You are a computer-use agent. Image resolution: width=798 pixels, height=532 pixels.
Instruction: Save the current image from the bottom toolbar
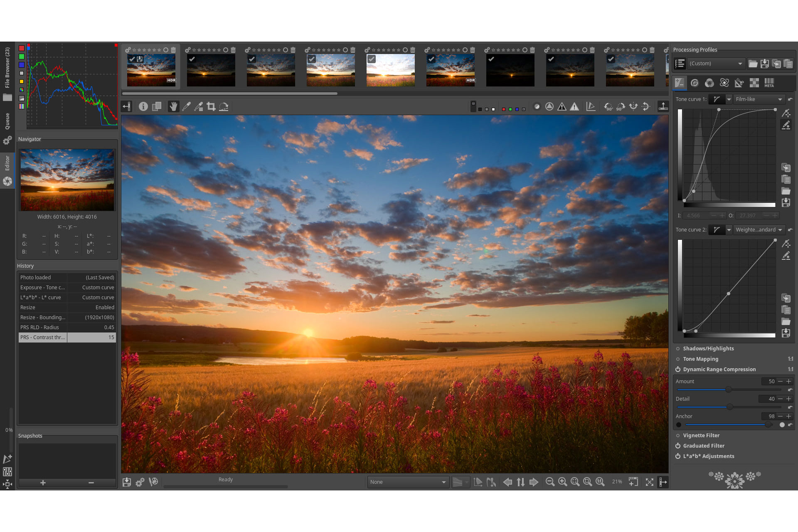click(x=127, y=482)
